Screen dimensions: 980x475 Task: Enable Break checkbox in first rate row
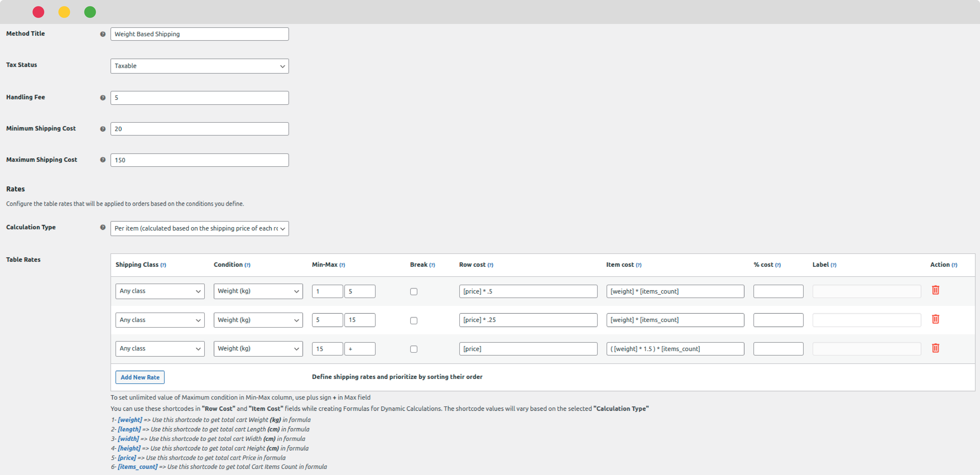414,292
